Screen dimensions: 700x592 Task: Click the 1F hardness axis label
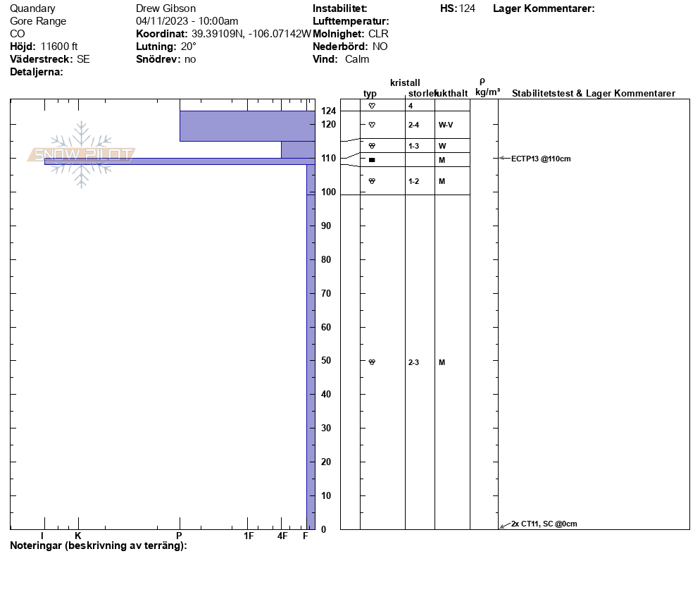point(249,536)
